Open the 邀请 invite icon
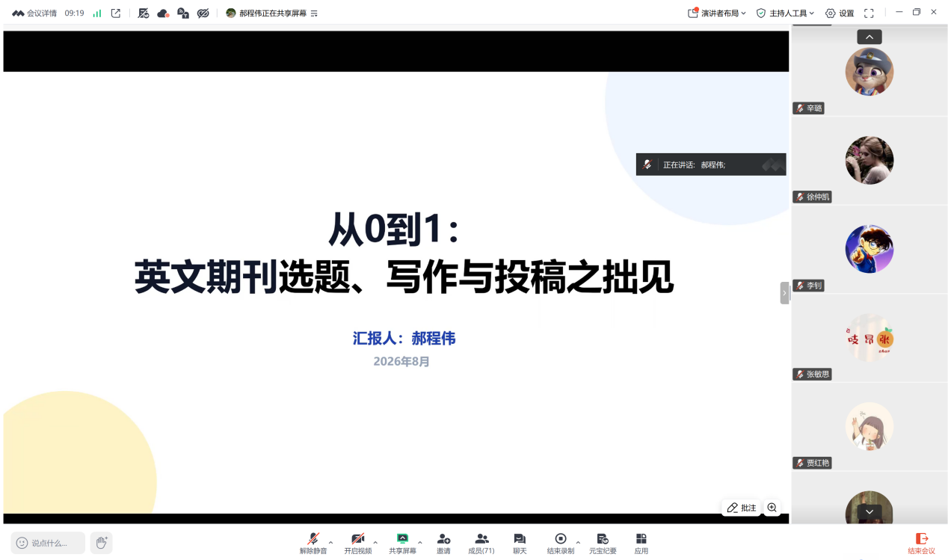948x560 pixels. (443, 544)
